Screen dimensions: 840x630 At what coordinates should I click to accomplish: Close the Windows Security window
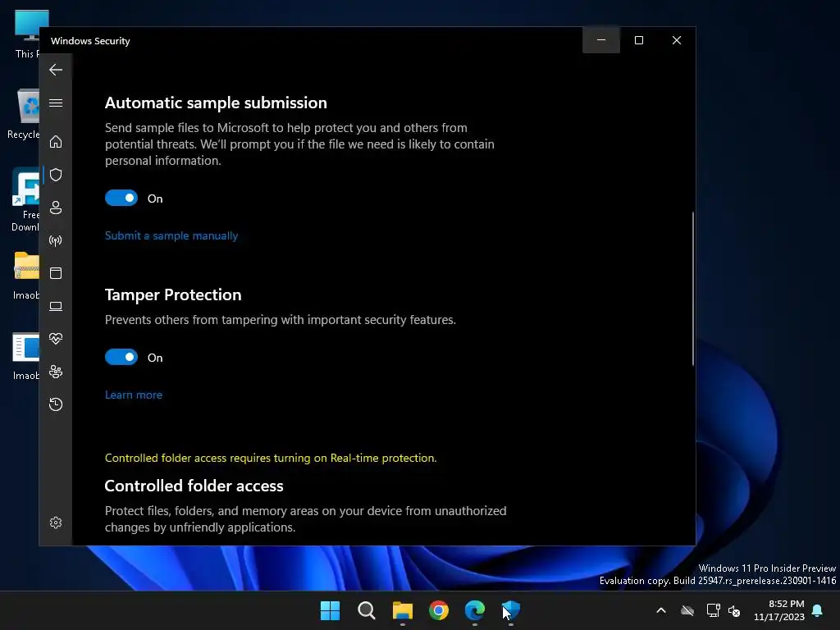click(677, 40)
